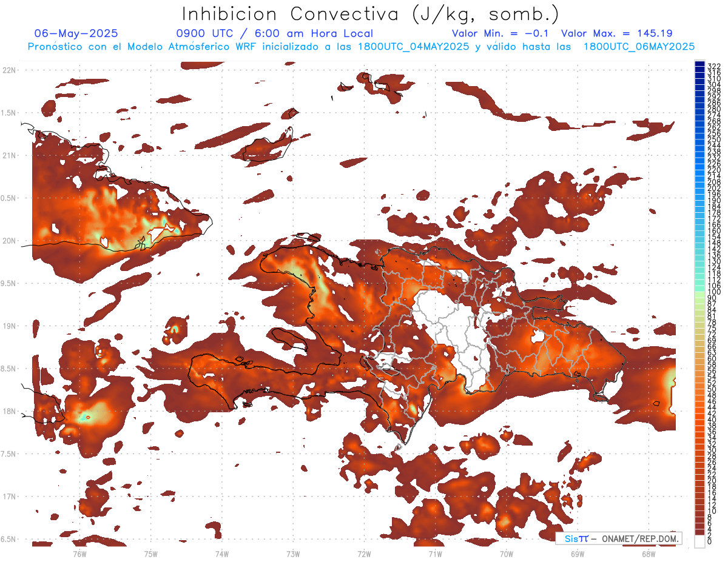The image size is (728, 562).
Task: Click the '250' colorbar value
Action: tap(713, 140)
